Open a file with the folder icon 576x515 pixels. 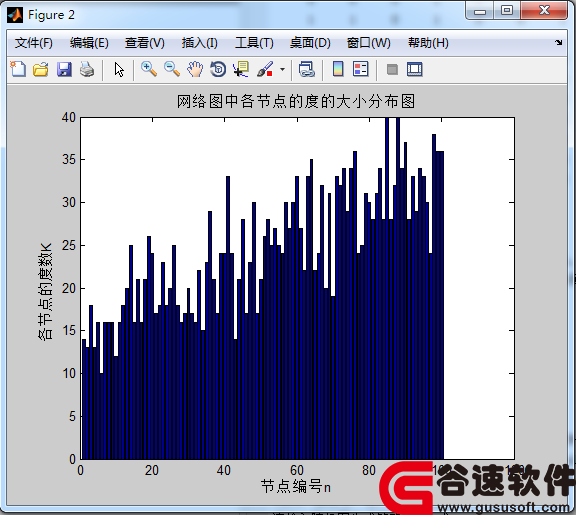[41, 69]
